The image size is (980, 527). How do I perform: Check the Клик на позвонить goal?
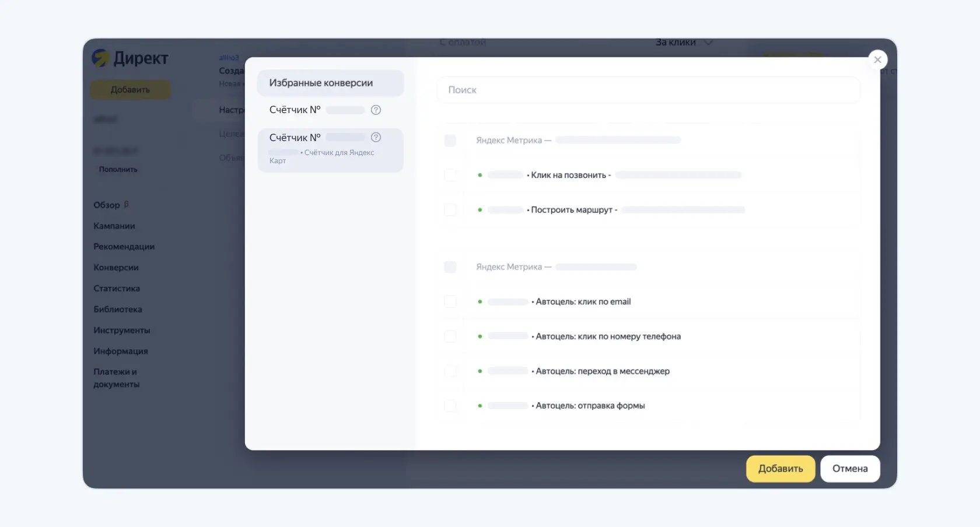(450, 175)
